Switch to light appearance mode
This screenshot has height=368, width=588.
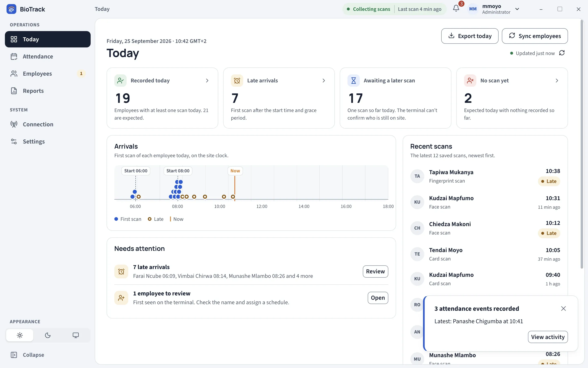pos(20,335)
